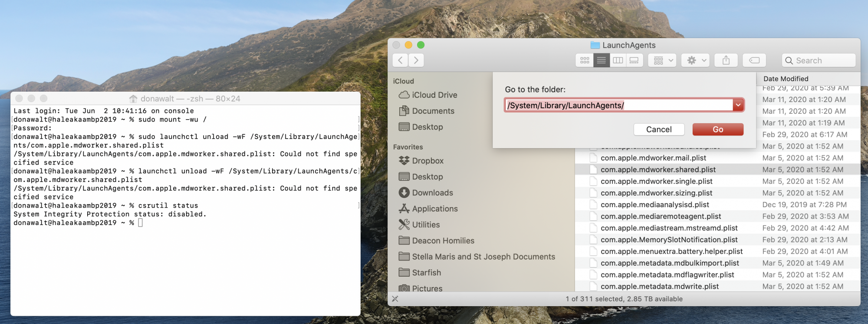Minimize the LaunchAgents Finder window

[408, 45]
